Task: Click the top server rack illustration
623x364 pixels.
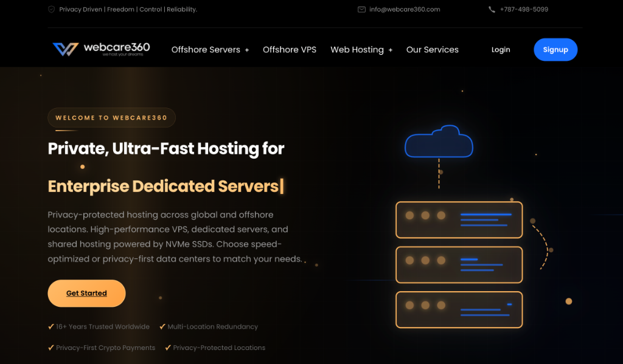Action: 459,219
